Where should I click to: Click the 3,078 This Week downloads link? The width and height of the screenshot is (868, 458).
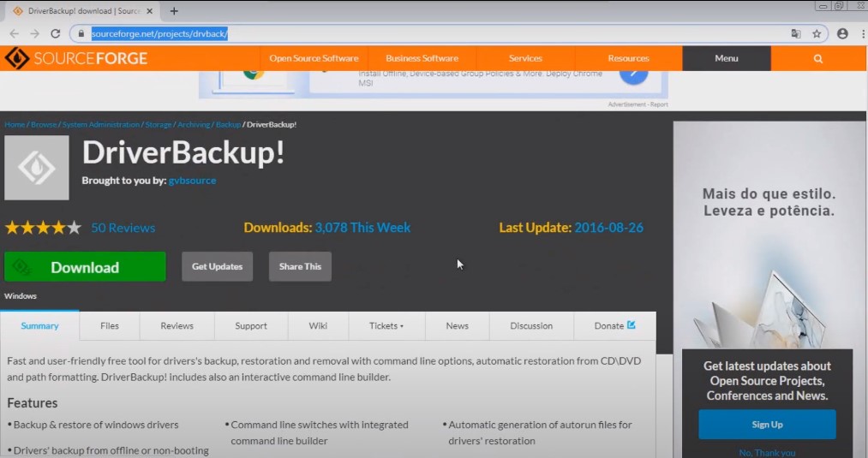(x=362, y=228)
